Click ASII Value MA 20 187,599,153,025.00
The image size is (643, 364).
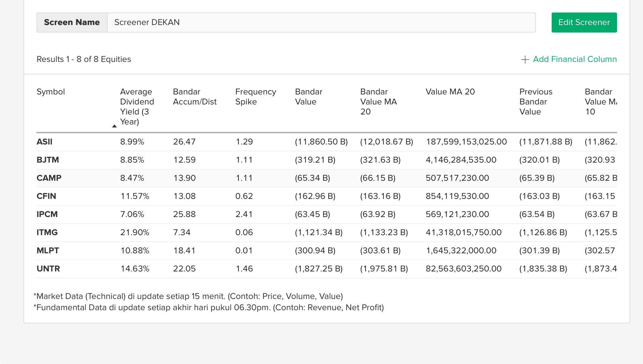pyautogui.click(x=466, y=142)
